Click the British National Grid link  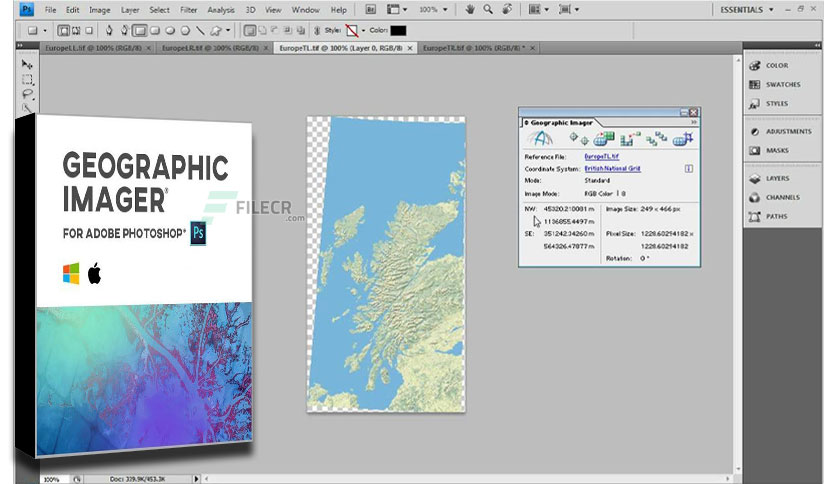[612, 168]
